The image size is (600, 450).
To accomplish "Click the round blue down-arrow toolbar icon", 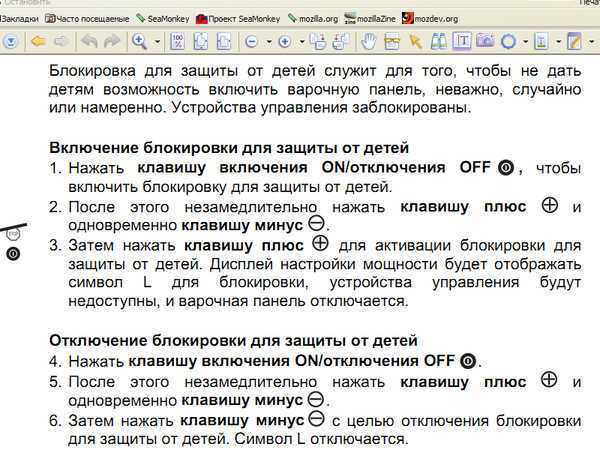I will point(10,41).
